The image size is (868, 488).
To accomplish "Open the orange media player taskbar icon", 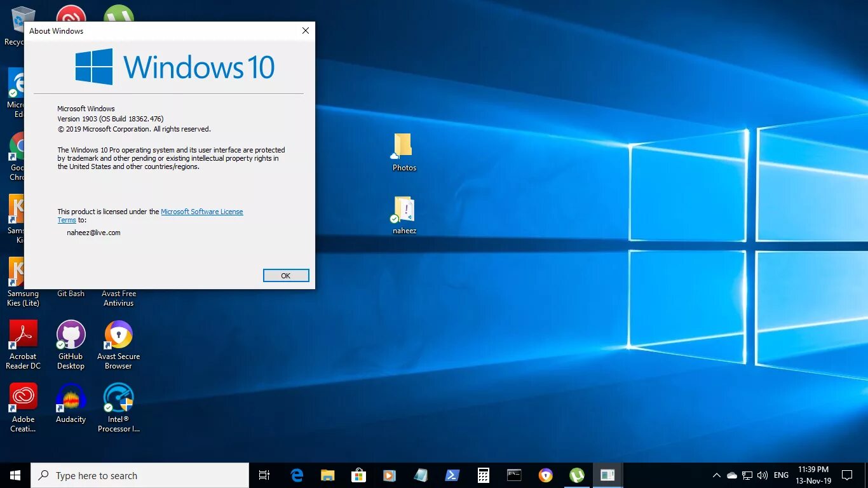I will 390,475.
